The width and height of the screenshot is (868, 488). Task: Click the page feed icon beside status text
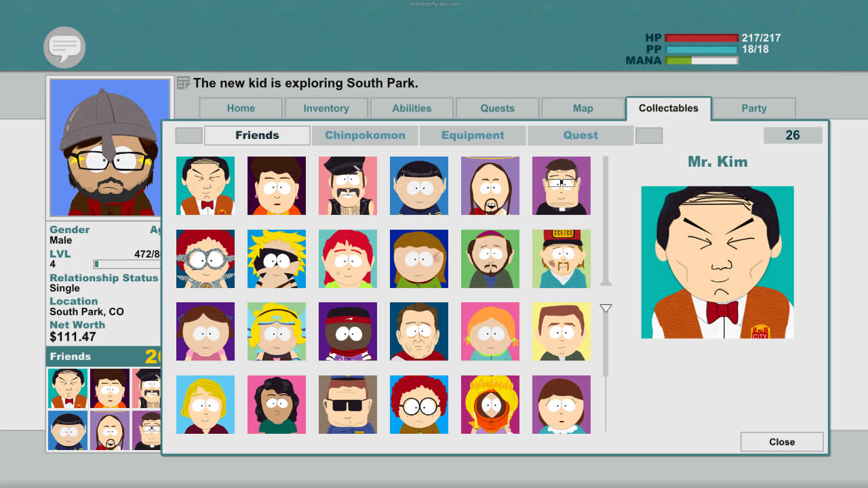(183, 83)
